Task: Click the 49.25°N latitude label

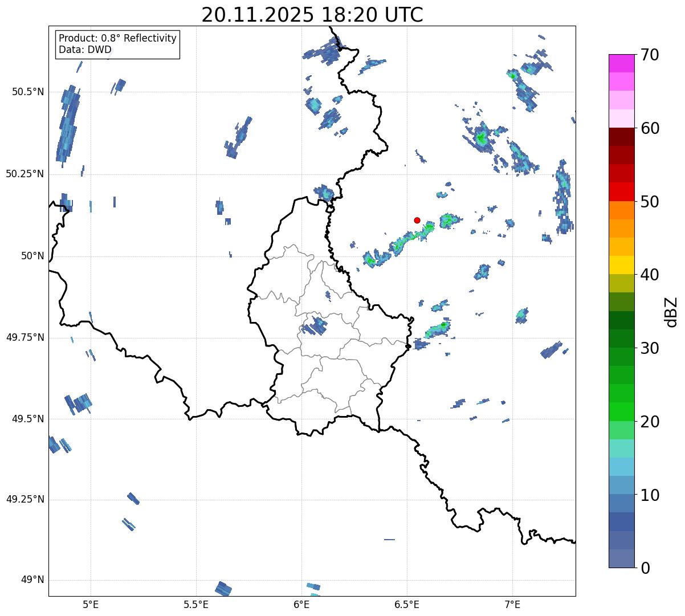Action: click(x=25, y=499)
